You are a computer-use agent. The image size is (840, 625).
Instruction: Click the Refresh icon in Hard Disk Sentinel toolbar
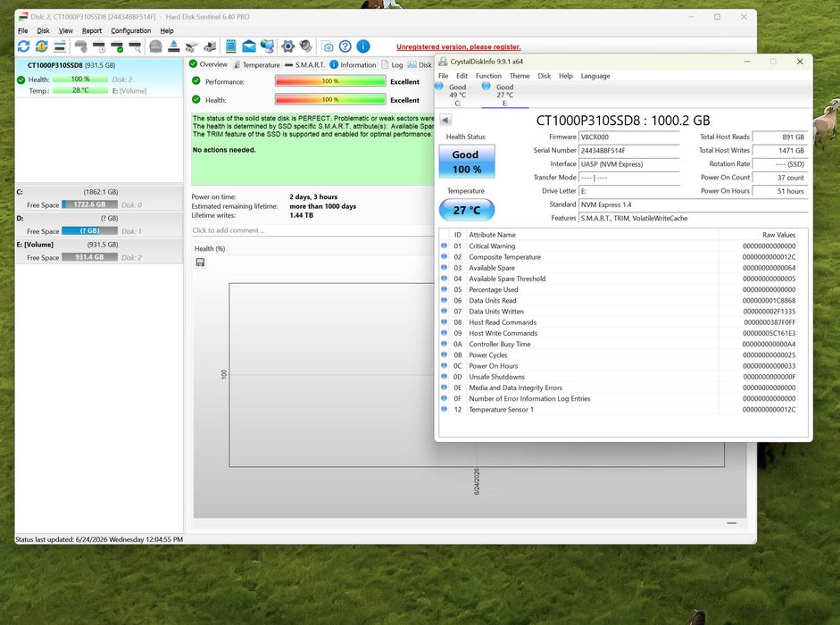pos(23,46)
